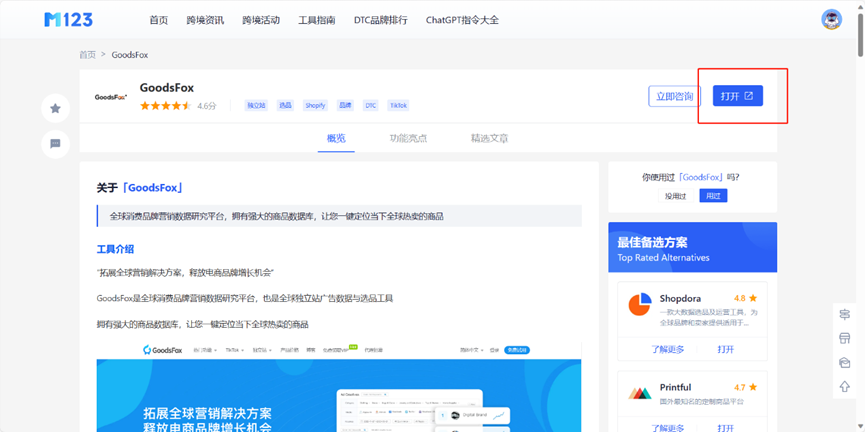Click the Printful card title
Screen dimensions: 865x432
click(675, 387)
